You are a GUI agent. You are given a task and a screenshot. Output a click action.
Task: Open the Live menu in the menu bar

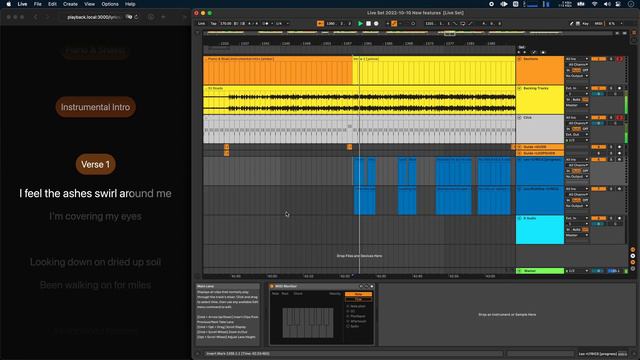(22, 4)
